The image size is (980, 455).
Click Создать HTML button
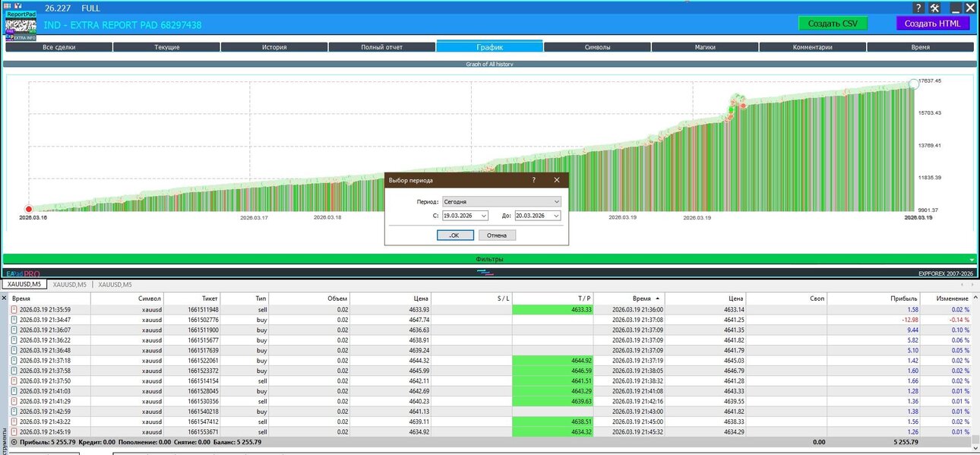point(933,24)
